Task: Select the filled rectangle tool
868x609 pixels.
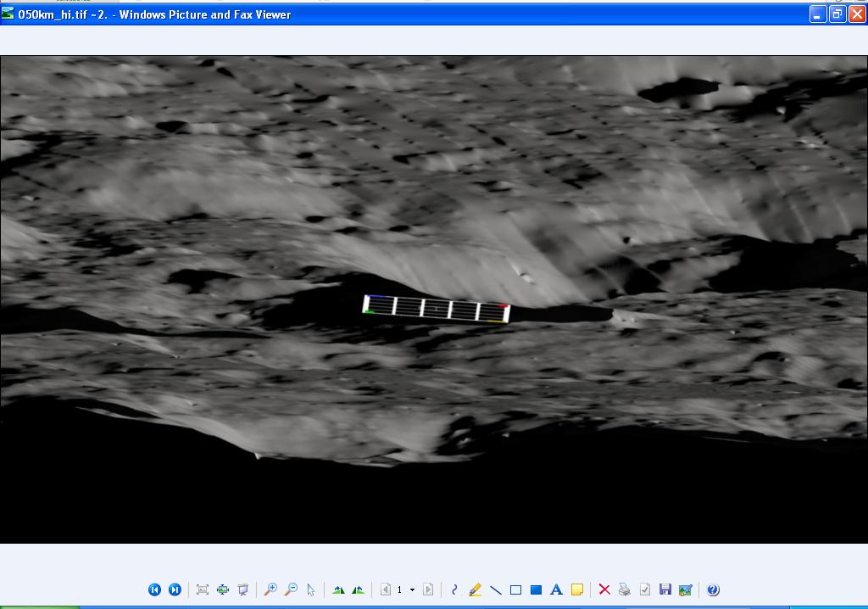Action: click(536, 589)
